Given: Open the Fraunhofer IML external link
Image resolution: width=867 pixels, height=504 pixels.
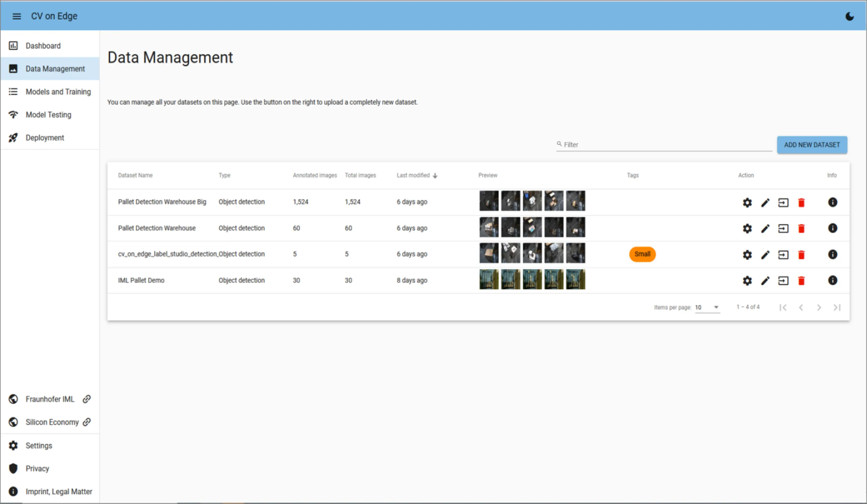Looking at the screenshot, I should tap(50, 399).
